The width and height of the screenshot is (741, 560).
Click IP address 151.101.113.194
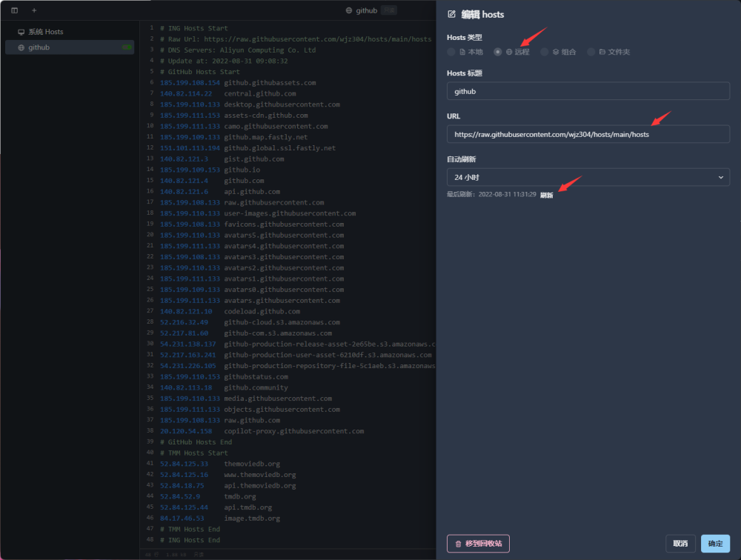[190, 148]
